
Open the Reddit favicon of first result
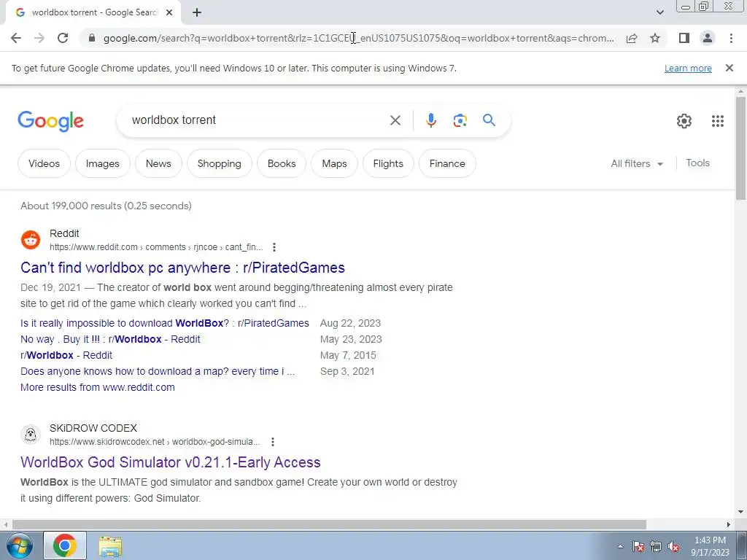(31, 239)
